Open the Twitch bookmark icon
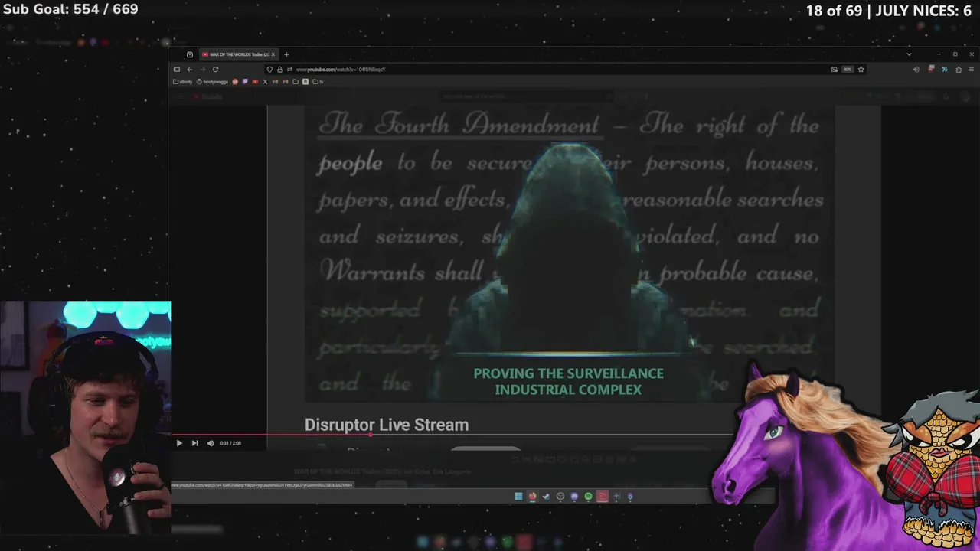 click(245, 82)
